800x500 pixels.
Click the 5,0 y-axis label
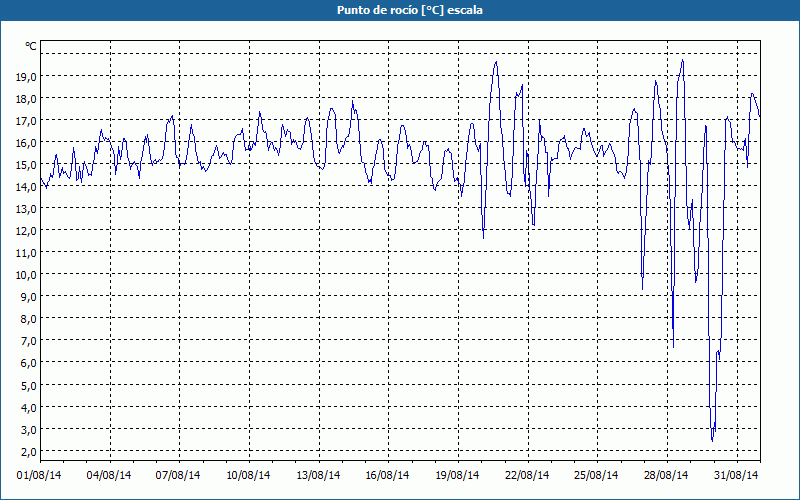click(x=28, y=386)
